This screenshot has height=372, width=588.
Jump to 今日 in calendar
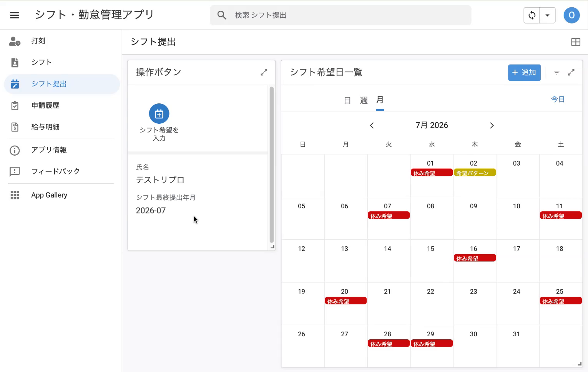tap(558, 99)
